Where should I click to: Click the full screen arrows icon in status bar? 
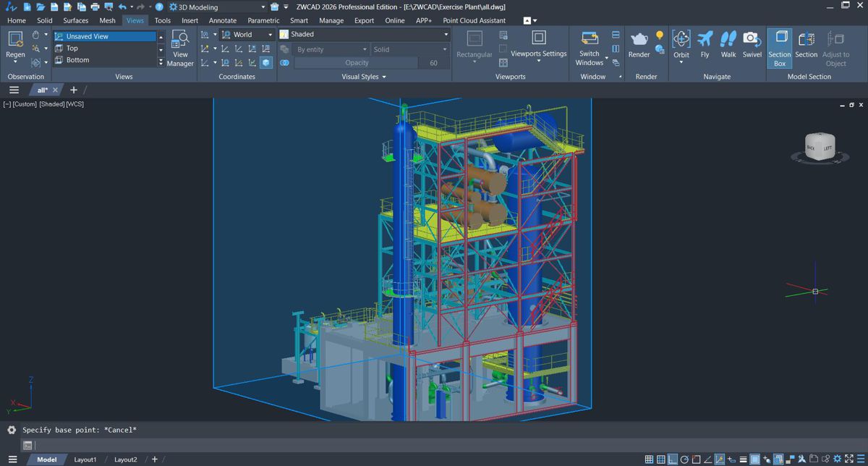(x=849, y=459)
